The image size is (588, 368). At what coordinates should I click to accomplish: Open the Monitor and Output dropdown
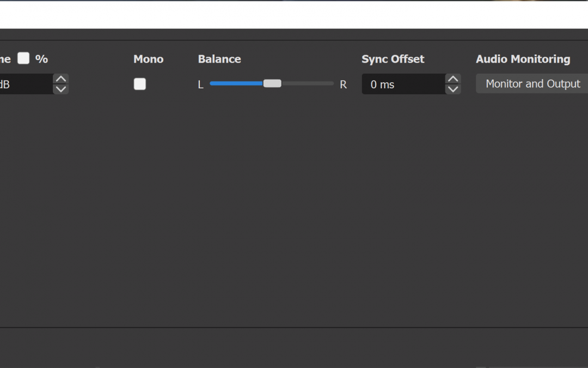click(x=532, y=84)
